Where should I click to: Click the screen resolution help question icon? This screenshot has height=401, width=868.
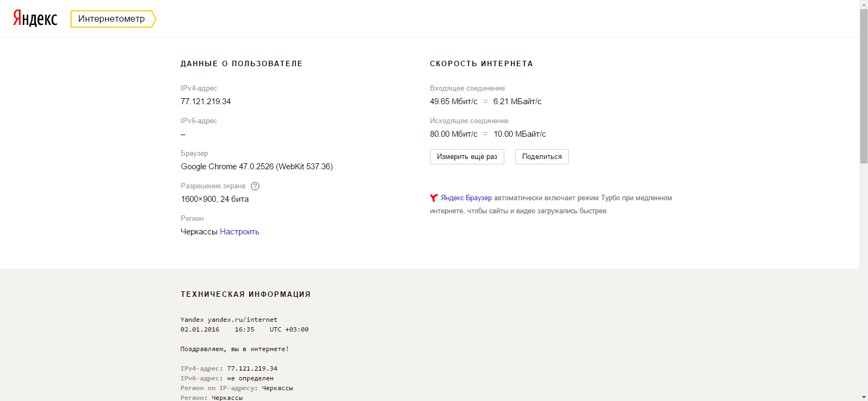[255, 186]
